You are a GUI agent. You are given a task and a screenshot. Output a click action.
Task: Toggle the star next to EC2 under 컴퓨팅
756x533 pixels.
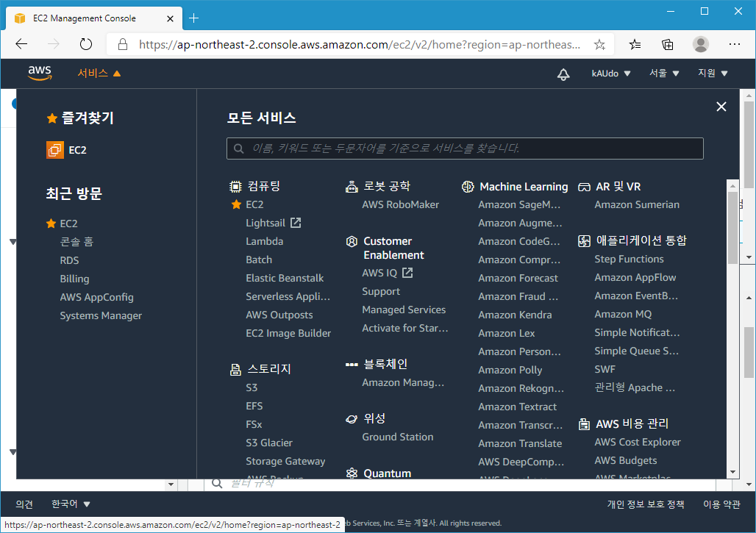point(236,204)
